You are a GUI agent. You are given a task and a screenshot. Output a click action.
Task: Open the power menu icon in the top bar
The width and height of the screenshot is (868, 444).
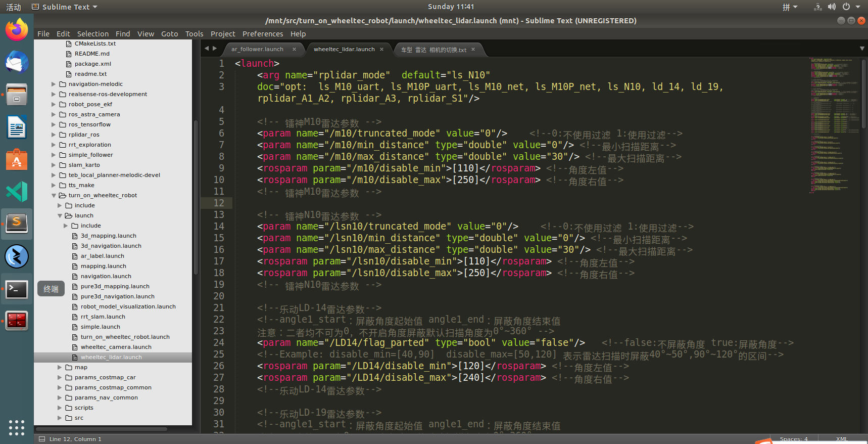pyautogui.click(x=846, y=7)
